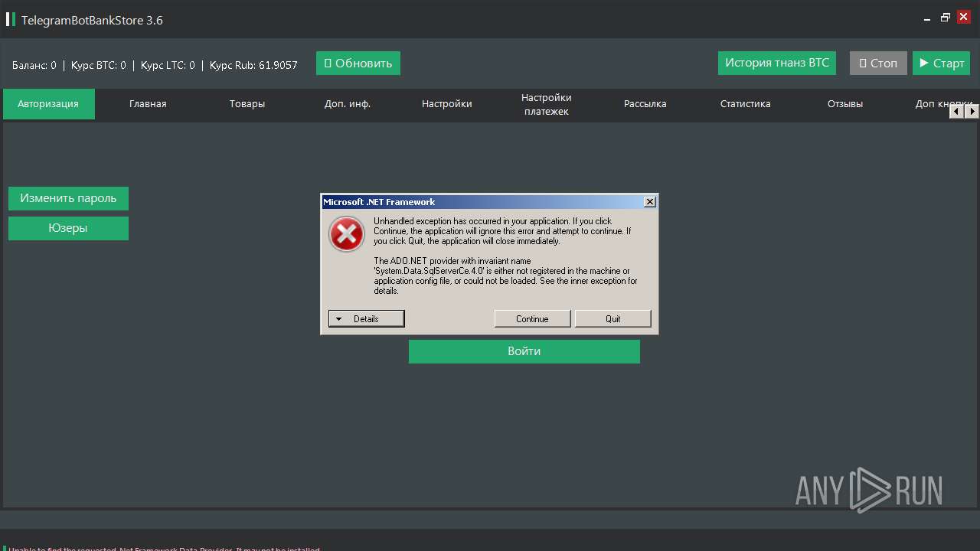Close the TelegramBotBankStore window
Viewport: 980px width, 551px height.
point(964,18)
